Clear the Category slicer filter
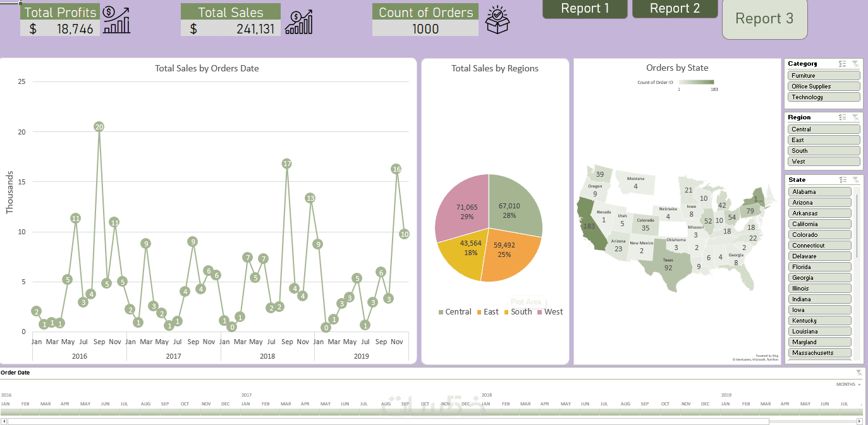Viewport: 868px width, 425px height. (x=855, y=64)
